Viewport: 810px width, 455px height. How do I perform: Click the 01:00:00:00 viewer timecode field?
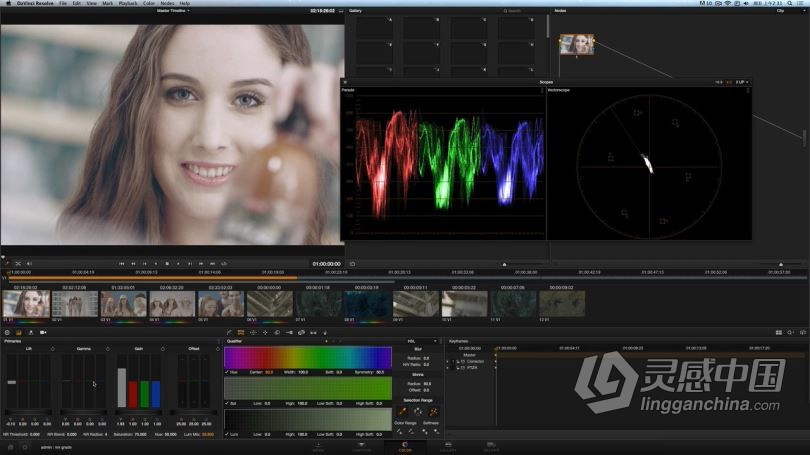pyautogui.click(x=326, y=264)
